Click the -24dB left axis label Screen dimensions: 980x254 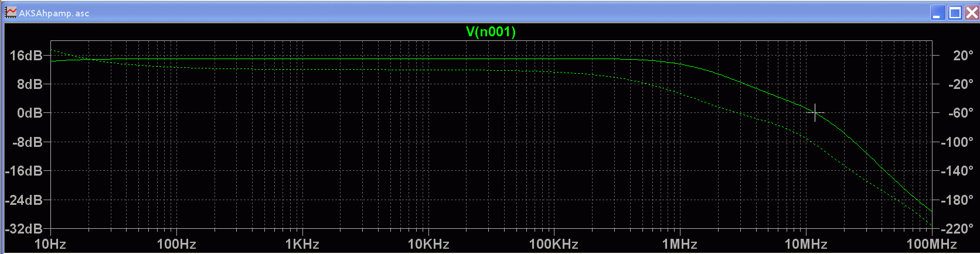24,200
